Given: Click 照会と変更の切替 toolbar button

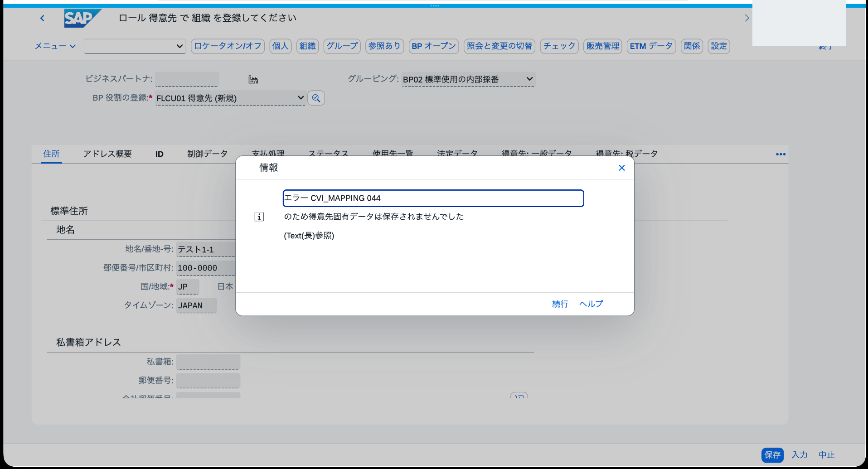Looking at the screenshot, I should coord(499,46).
